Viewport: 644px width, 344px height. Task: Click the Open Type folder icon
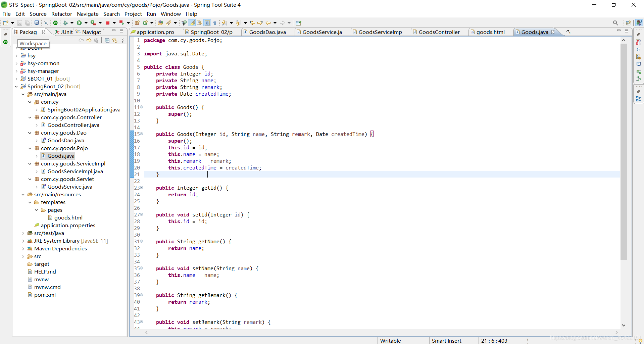[x=160, y=23]
